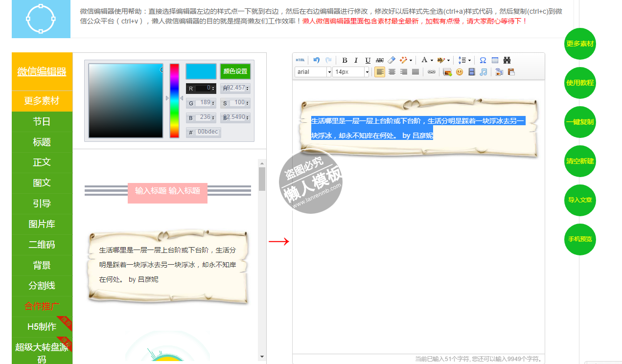
Task: Insert special character Omega symbol
Action: (x=483, y=60)
